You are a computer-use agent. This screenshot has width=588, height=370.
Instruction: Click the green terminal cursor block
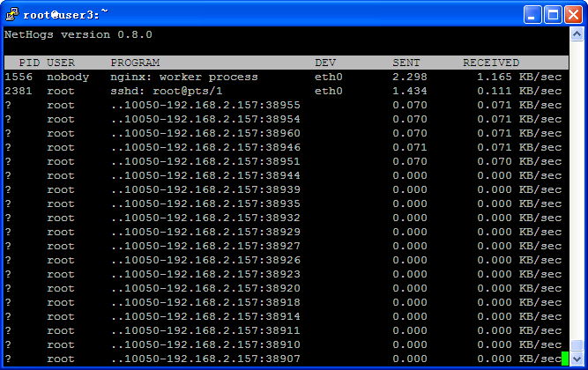[565, 359]
